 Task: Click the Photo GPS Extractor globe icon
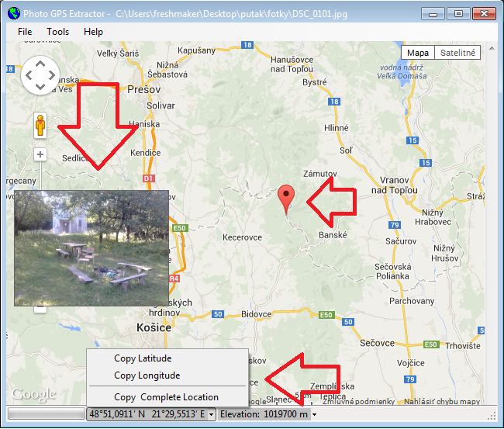click(x=13, y=13)
